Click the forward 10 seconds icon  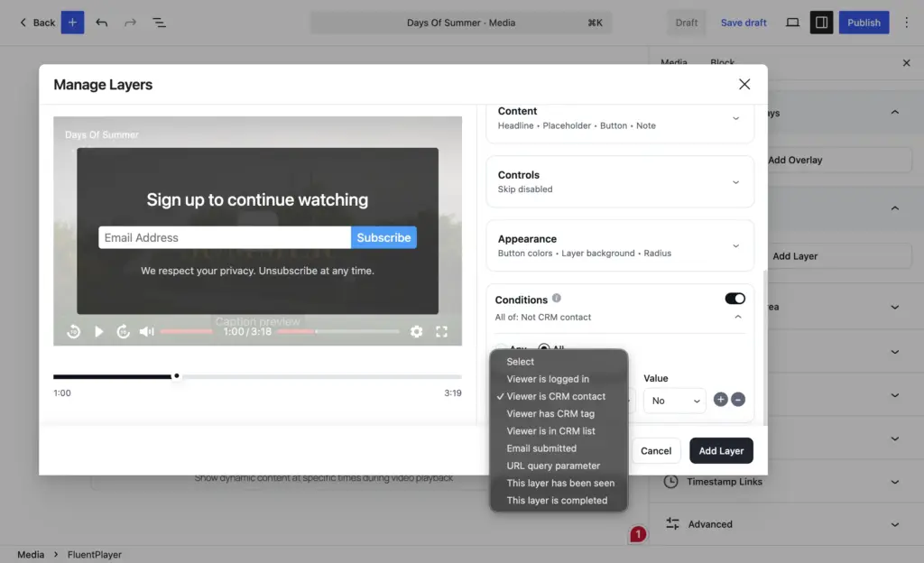tap(123, 331)
